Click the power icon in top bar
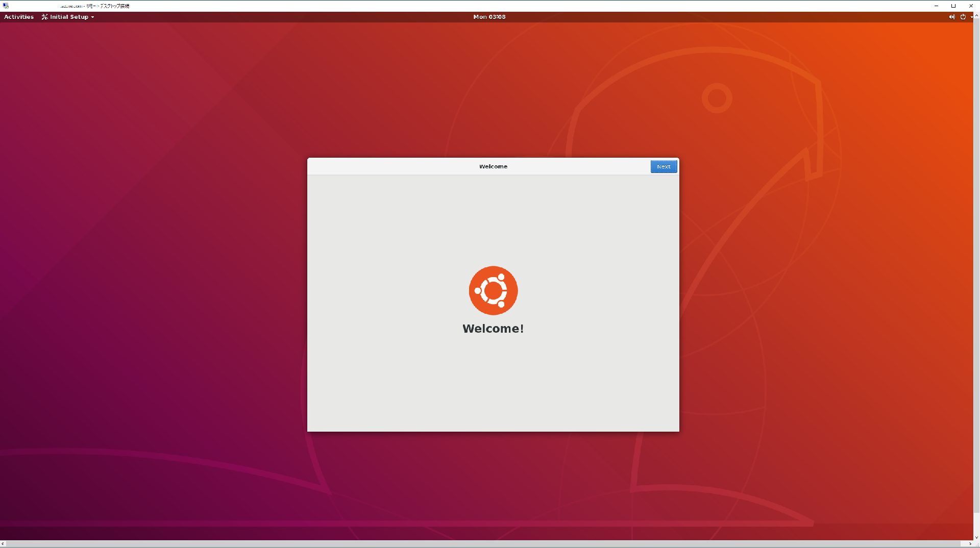This screenshot has width=980, height=548. click(x=963, y=17)
